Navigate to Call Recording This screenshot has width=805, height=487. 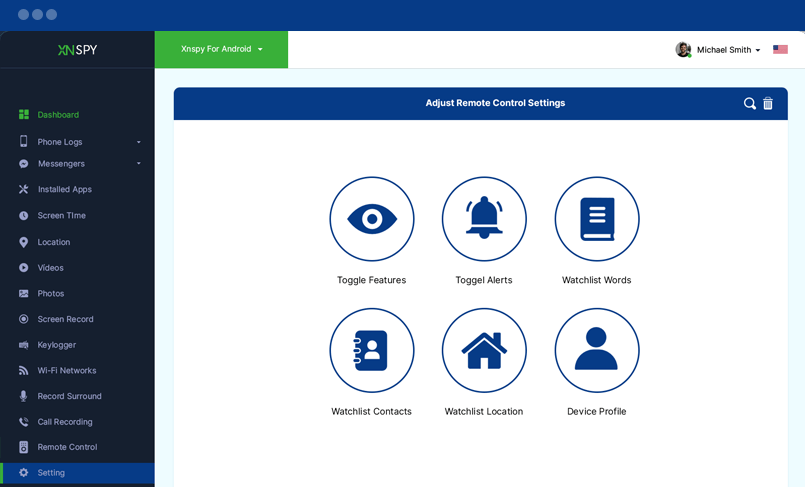64,422
